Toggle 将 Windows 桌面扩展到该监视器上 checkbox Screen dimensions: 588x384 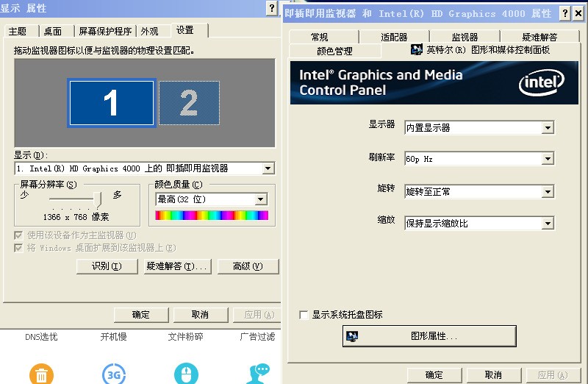pos(18,248)
